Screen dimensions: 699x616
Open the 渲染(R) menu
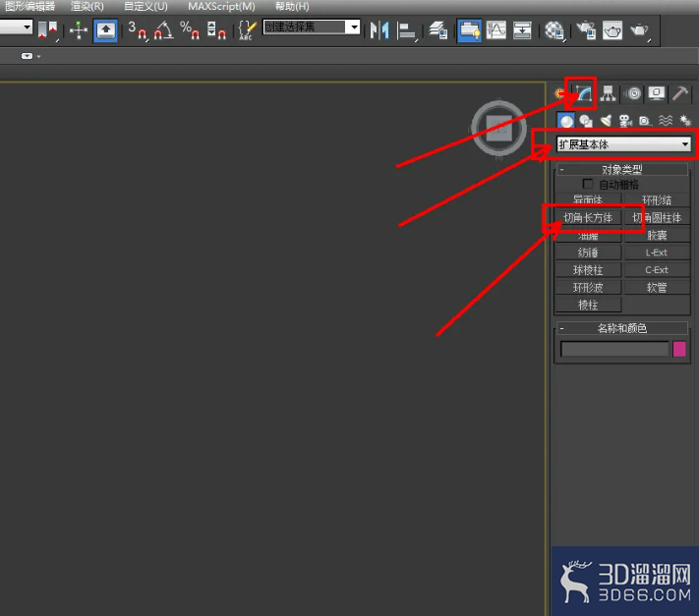pyautogui.click(x=87, y=6)
